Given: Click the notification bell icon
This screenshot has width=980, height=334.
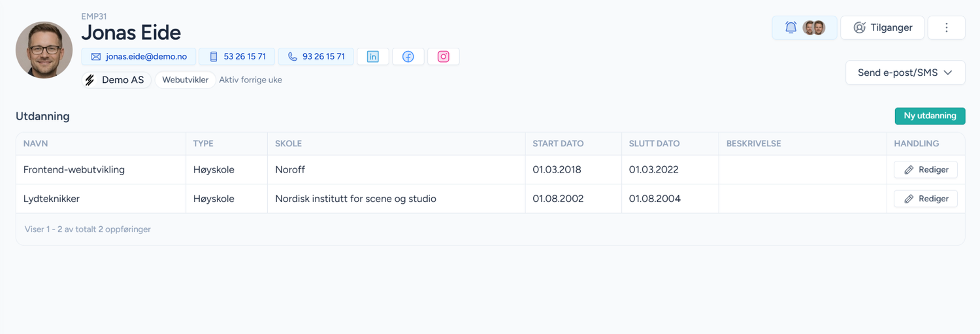Looking at the screenshot, I should tap(791, 27).
